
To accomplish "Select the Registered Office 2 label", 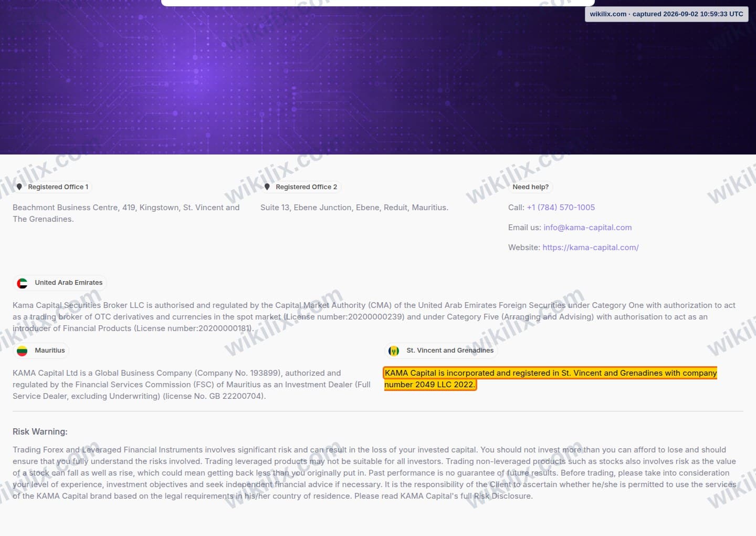I will 307,187.
